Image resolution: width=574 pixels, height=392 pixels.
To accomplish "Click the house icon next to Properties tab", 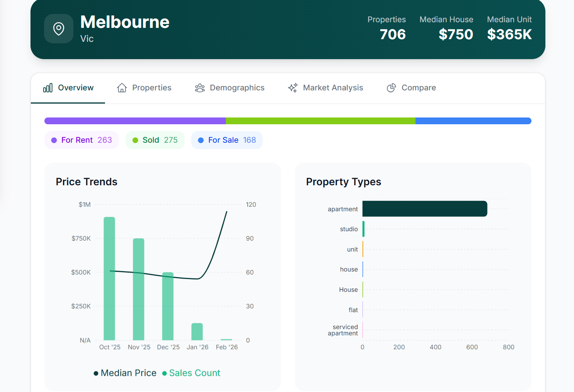I will 122,87.
